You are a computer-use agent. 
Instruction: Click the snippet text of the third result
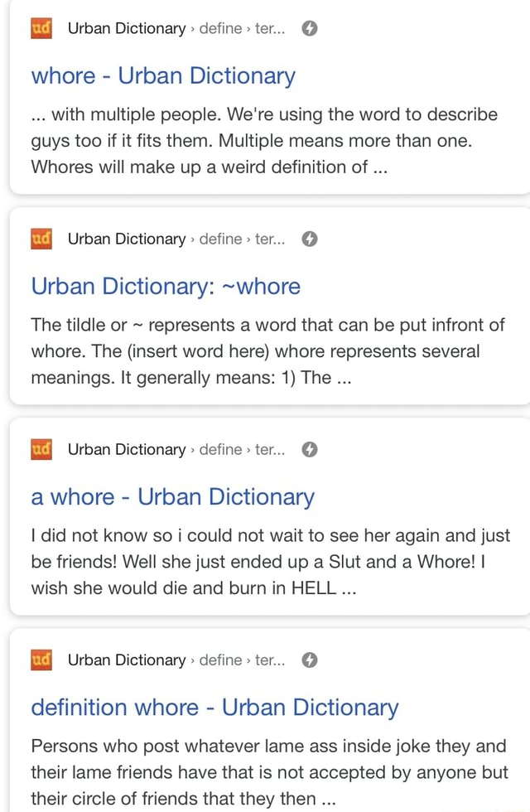click(265, 561)
